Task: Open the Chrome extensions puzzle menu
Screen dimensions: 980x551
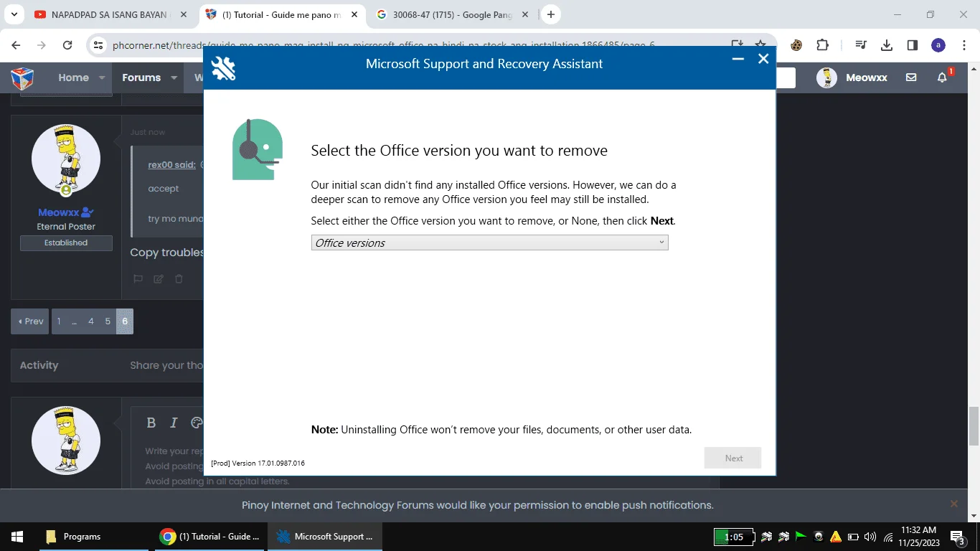Action: click(823, 45)
